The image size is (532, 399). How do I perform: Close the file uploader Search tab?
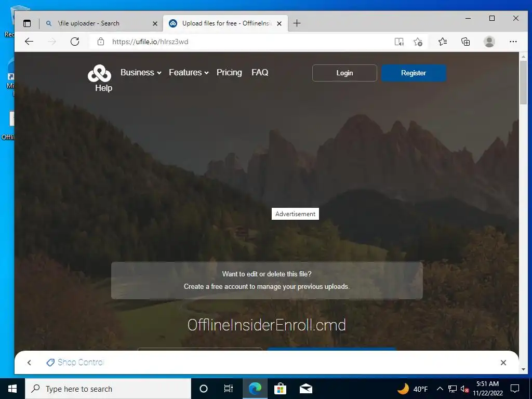[x=155, y=23]
